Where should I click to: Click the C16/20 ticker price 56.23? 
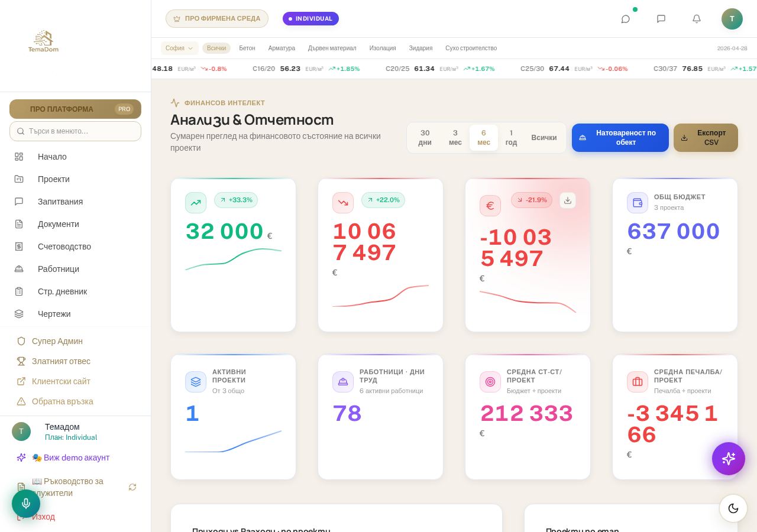(x=290, y=69)
